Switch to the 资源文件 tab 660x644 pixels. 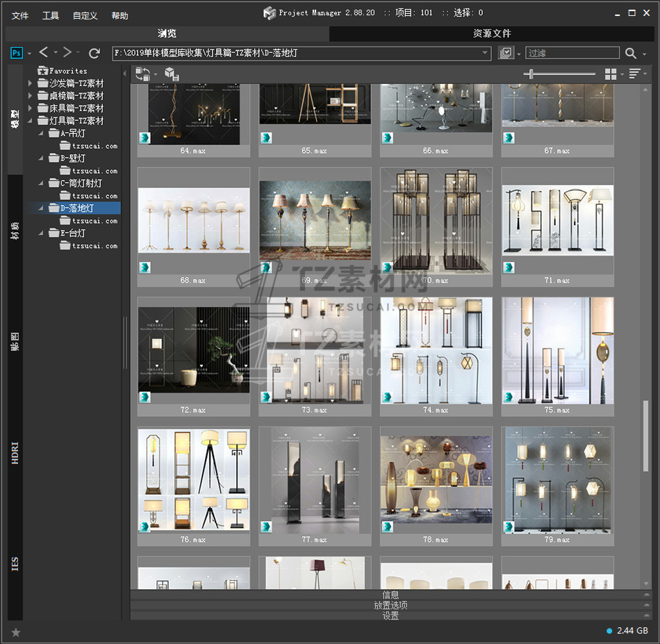[492, 33]
